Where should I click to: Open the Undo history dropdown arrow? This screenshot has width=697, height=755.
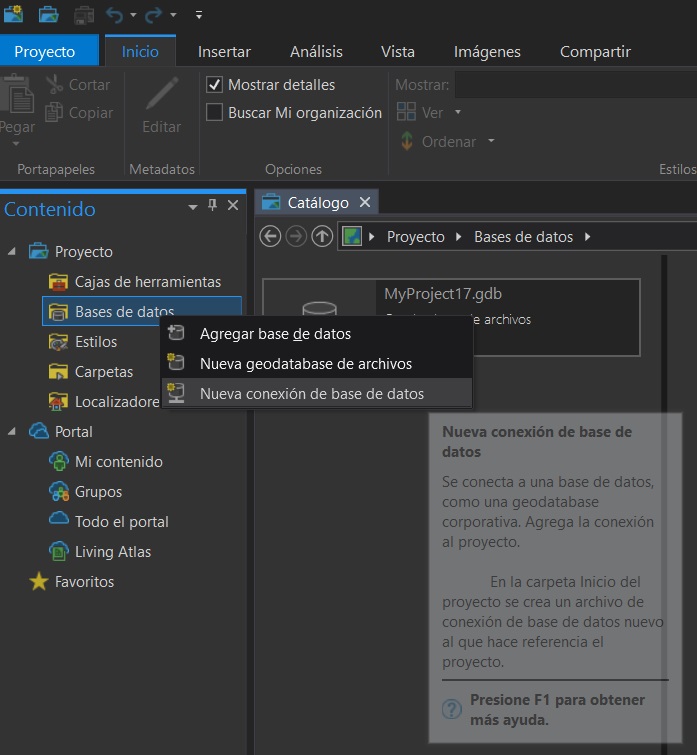[133, 15]
